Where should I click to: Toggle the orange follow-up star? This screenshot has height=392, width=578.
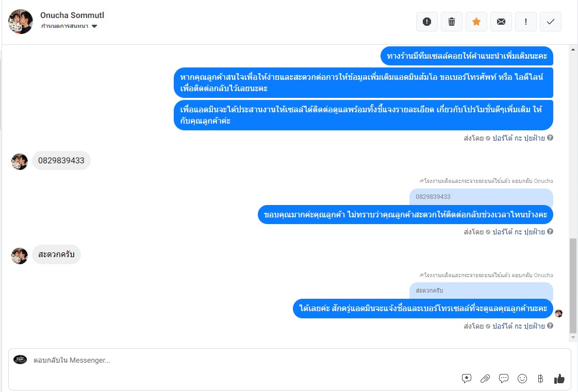click(476, 22)
